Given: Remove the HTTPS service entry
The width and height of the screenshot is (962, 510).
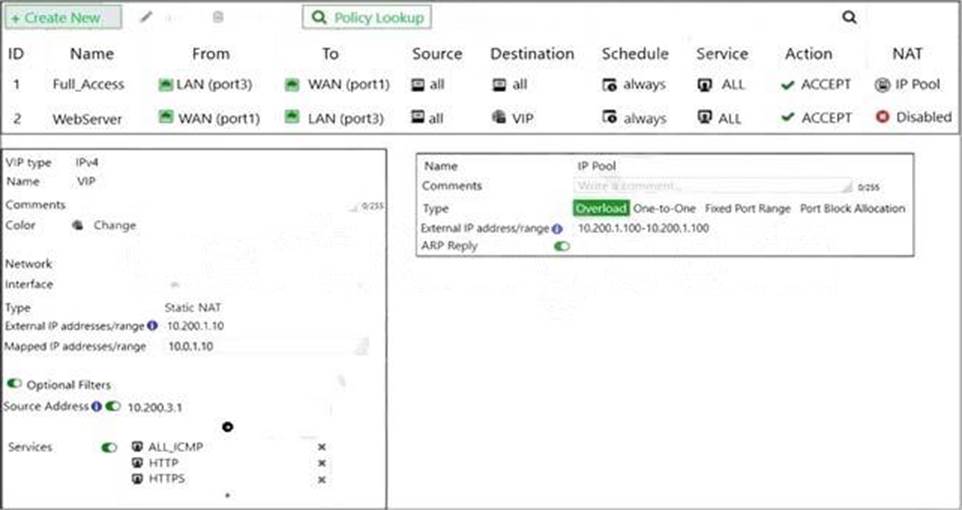Looking at the screenshot, I should 321,480.
